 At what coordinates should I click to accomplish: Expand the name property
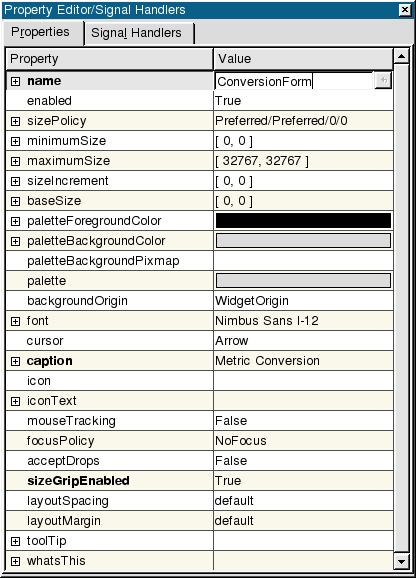click(15, 81)
